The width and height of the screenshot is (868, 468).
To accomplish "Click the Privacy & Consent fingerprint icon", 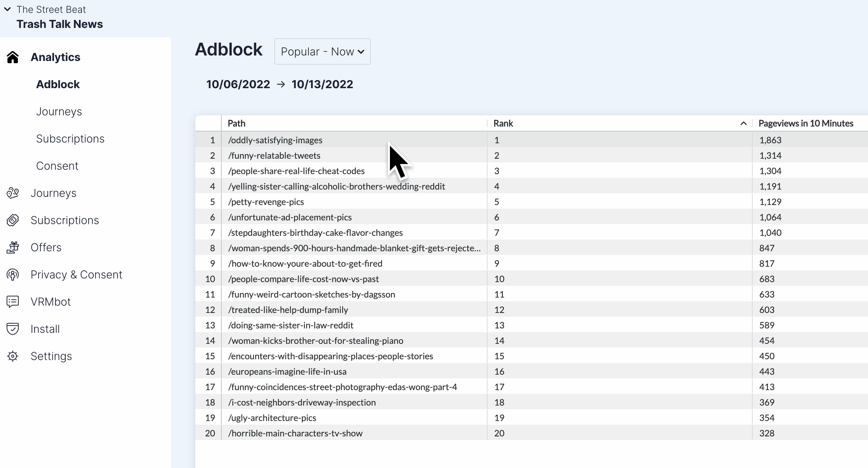I will pos(13,275).
